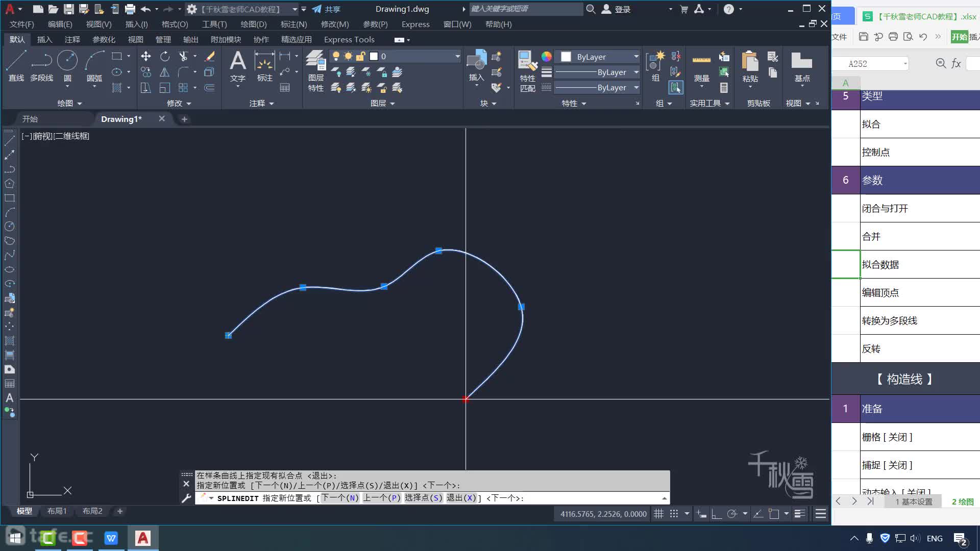Click the Measure (测量) tool
This screenshot has width=980, height=551.
point(701,66)
